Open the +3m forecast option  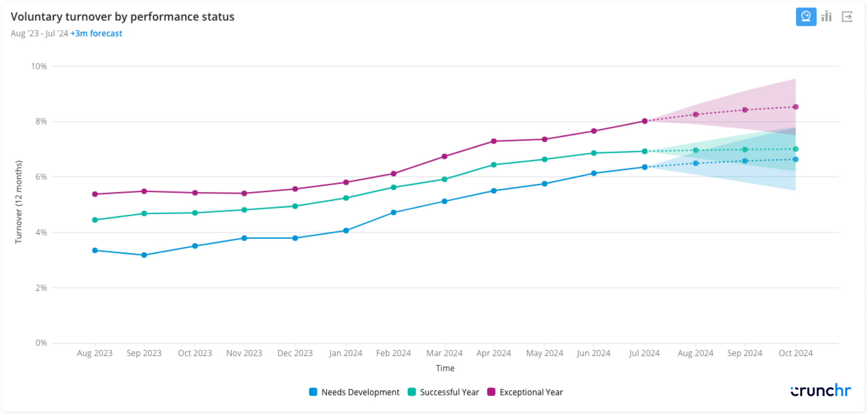pyautogui.click(x=97, y=33)
